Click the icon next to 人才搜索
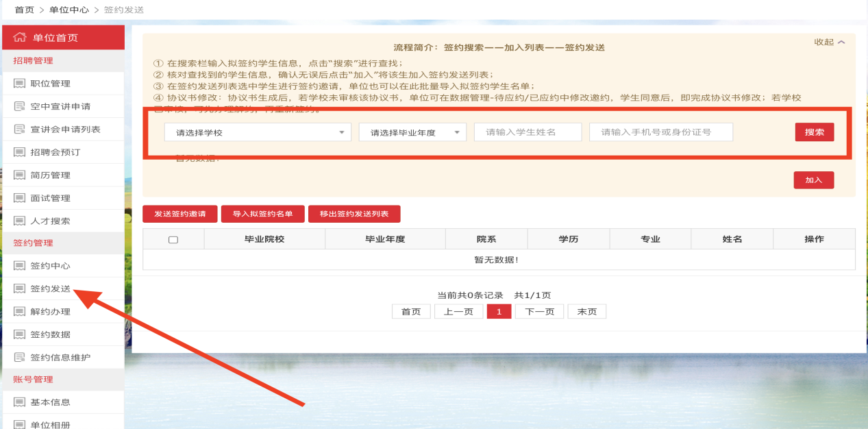Screen dimensions: 868x429 tap(19, 221)
